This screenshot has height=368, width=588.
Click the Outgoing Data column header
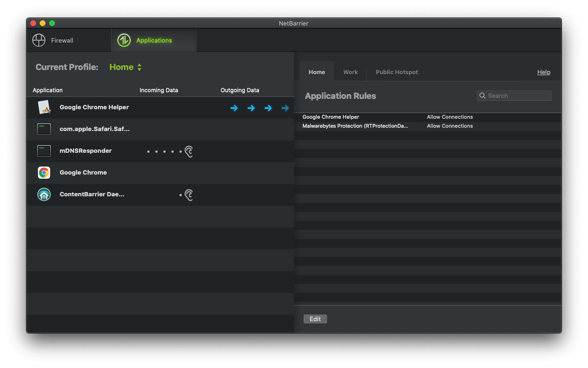240,90
